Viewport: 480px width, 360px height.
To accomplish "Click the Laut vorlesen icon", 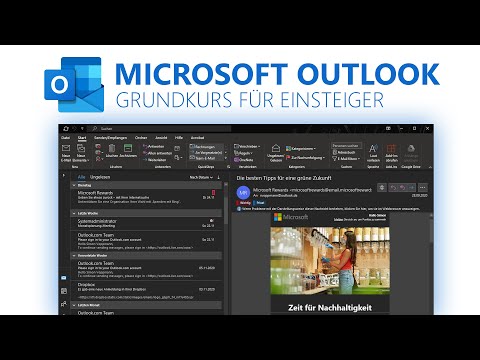I will 373,148.
